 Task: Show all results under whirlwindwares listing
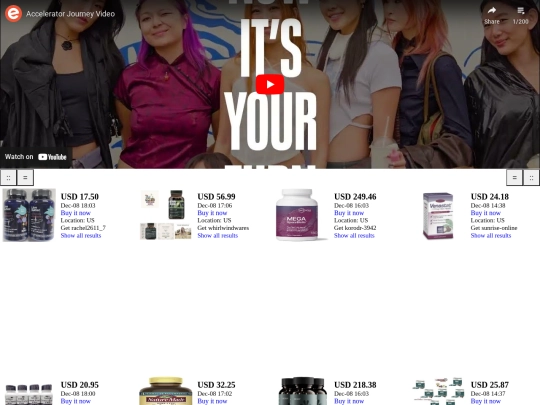point(218,236)
